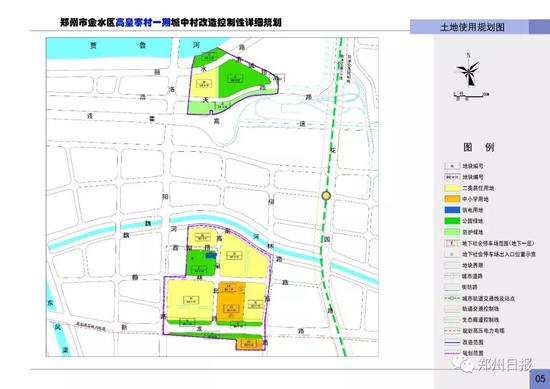The image size is (550, 389).
Task: Click the blue 高皇寨村一期 text in the title
Action: point(143,23)
